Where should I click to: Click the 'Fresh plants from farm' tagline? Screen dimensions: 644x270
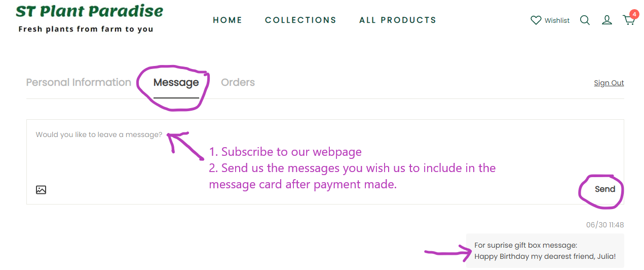pyautogui.click(x=86, y=29)
